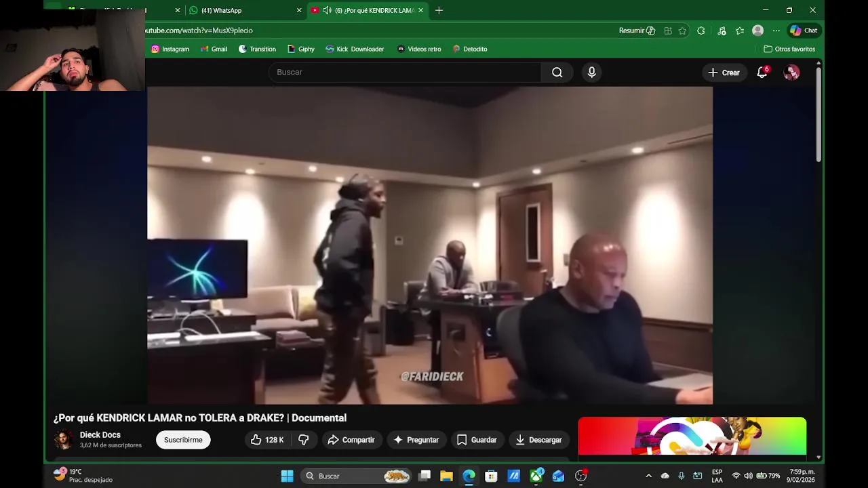
Task: Open the Dieck Docs channel avatar
Action: coord(64,440)
